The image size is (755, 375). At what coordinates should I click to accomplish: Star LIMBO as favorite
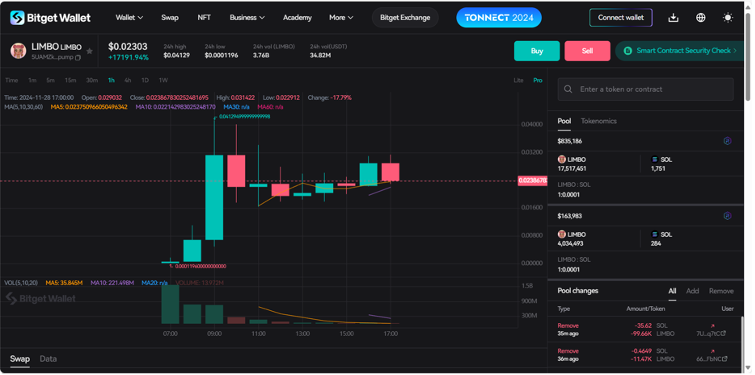[89, 51]
